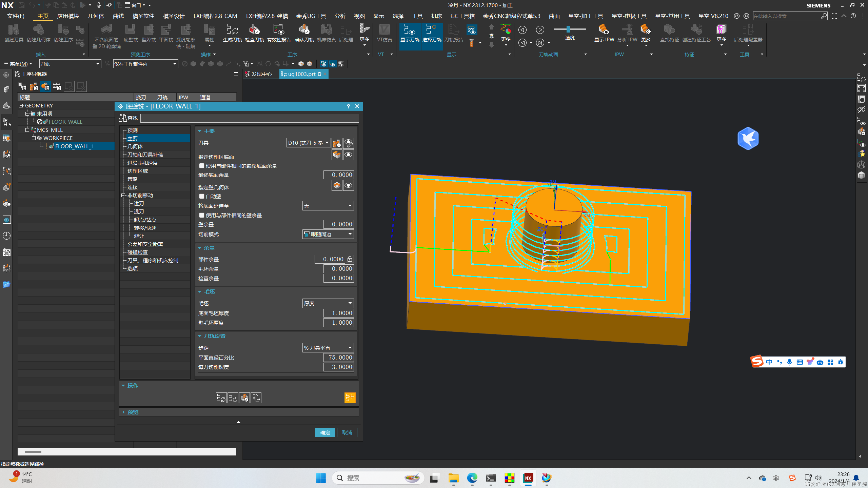Click the 平面直径百分比 value field
Screen dimensions: 868x488
338,358
